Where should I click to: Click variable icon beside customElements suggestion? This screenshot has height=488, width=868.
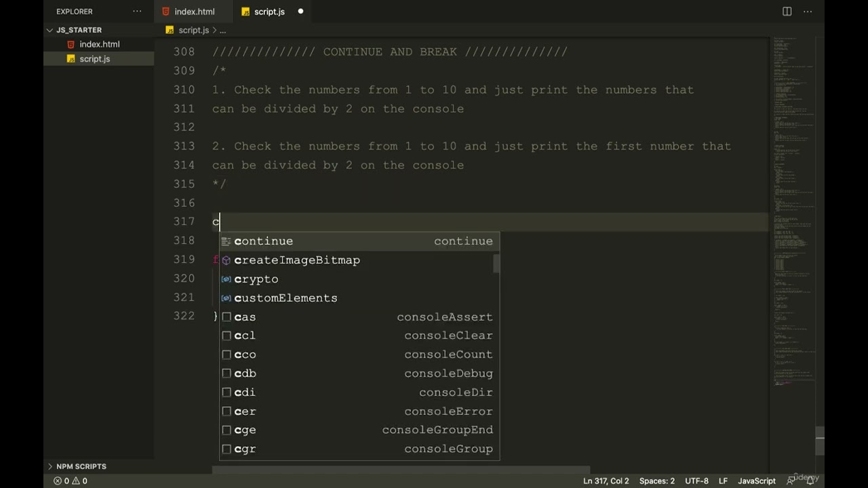tap(226, 298)
